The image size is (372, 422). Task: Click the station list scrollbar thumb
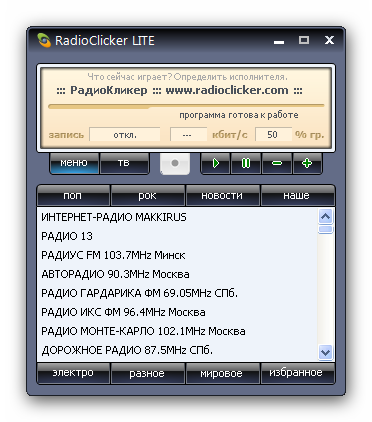coord(325,229)
